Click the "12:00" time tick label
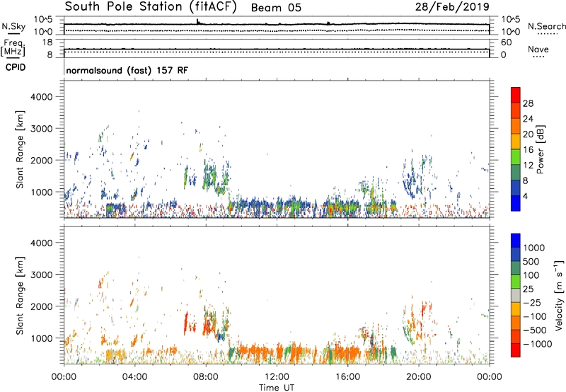Image resolution: width=566 pixels, height=392 pixels. [277, 377]
